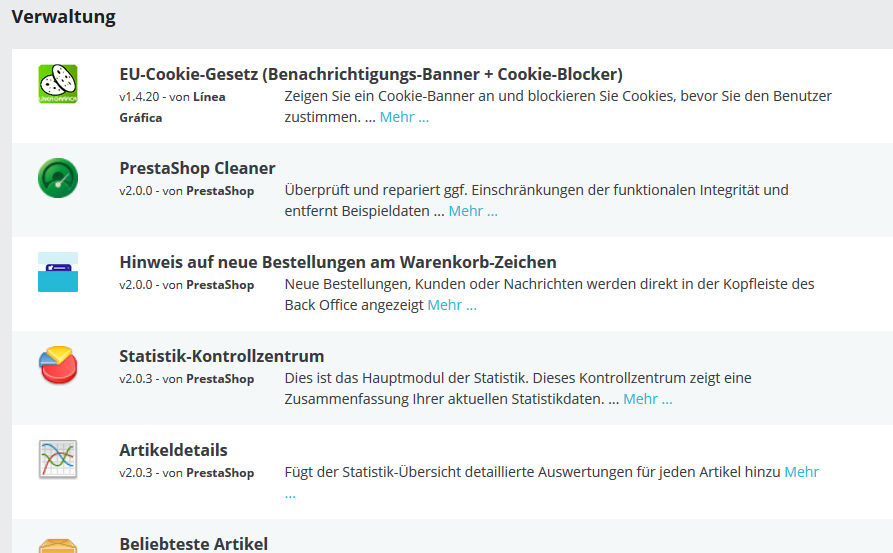Click the PrestaShop Cleaner green gauge icon
The image size is (893, 553).
coord(58,178)
